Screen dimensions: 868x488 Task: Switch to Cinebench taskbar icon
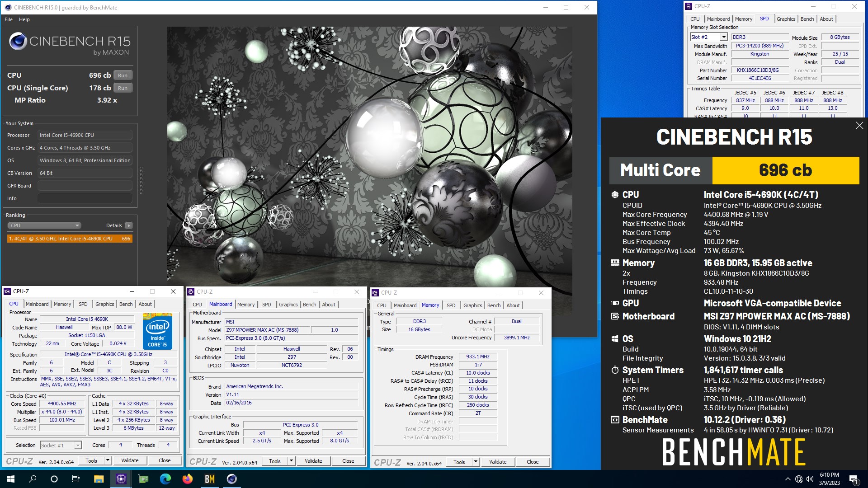(x=231, y=479)
